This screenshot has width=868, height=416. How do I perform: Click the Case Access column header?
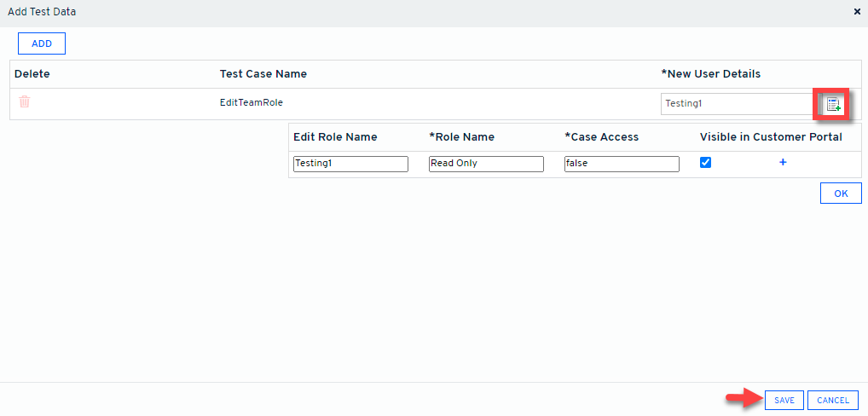[x=601, y=137]
